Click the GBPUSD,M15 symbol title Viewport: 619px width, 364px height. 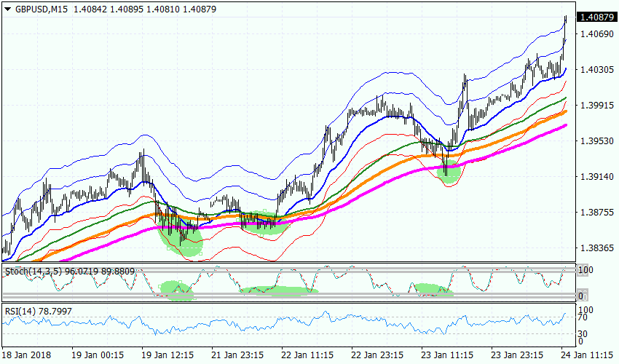[41, 9]
